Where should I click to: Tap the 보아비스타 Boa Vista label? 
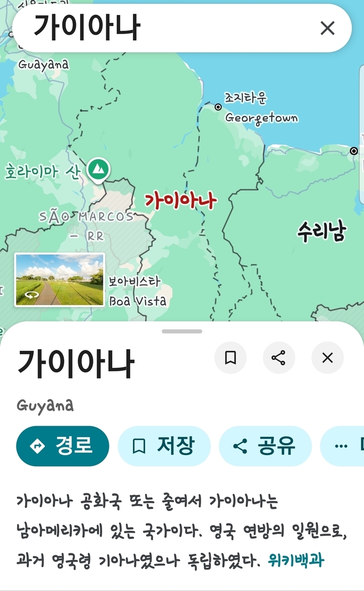pyautogui.click(x=138, y=291)
